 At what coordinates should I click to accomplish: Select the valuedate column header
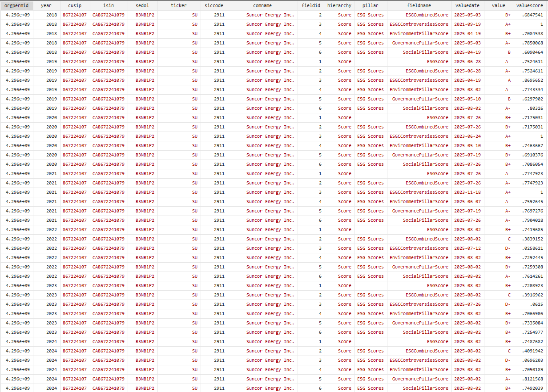(467, 5)
